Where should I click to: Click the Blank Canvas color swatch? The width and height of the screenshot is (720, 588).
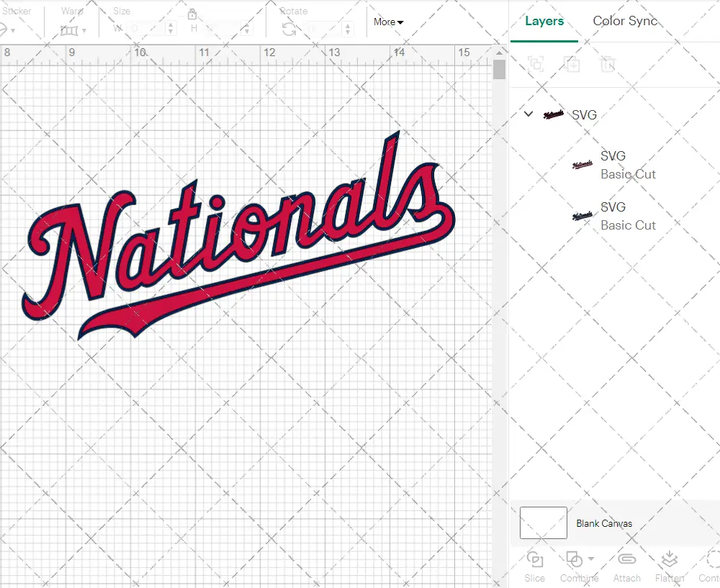(x=543, y=523)
